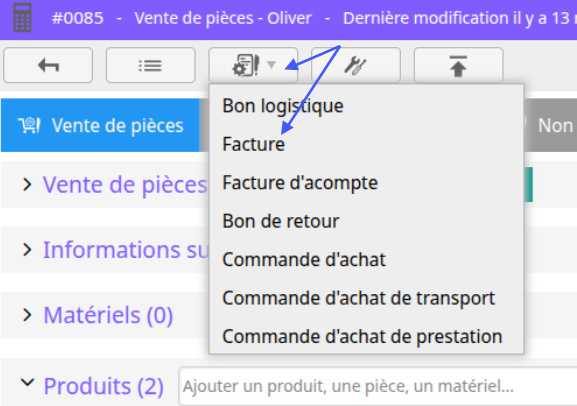Expand the Informations section chevron
Viewport: 577px width, 406px height.
click(27, 250)
